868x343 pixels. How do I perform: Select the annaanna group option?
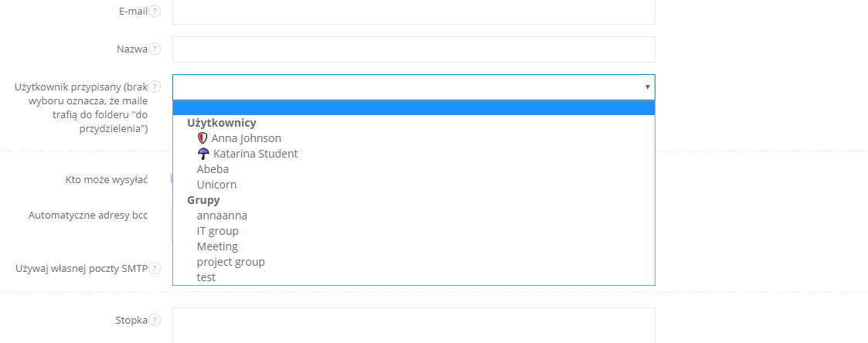[x=222, y=216]
